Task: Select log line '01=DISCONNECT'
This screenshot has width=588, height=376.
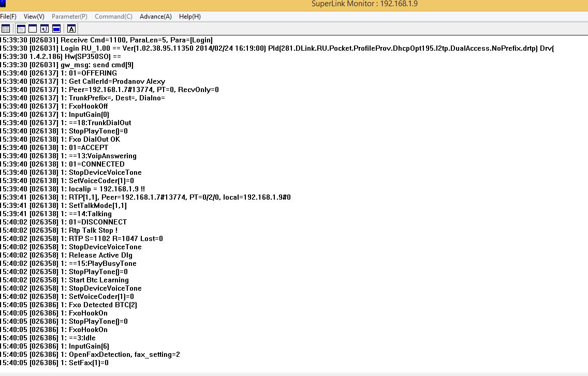Action: point(63,222)
